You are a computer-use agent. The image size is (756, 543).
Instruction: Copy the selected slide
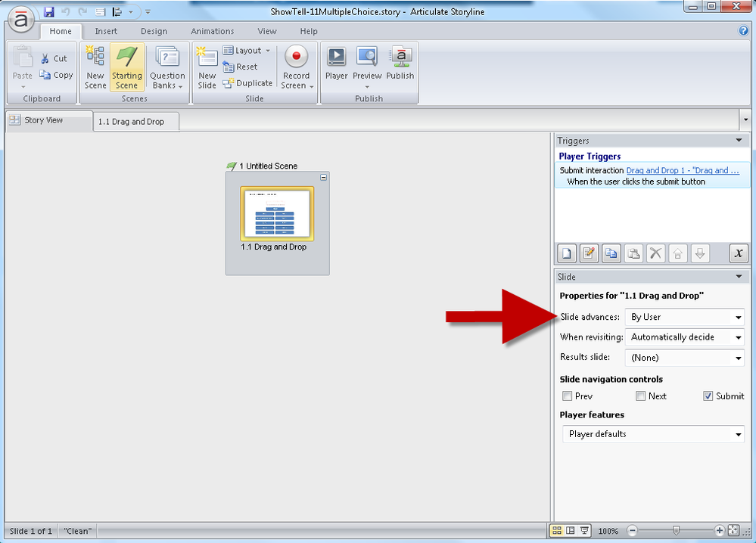(x=57, y=75)
